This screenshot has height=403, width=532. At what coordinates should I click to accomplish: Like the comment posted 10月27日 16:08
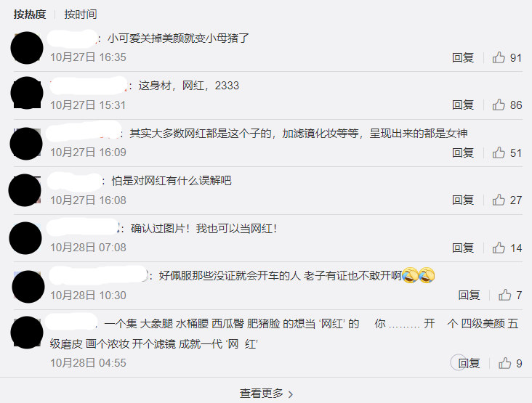(499, 200)
